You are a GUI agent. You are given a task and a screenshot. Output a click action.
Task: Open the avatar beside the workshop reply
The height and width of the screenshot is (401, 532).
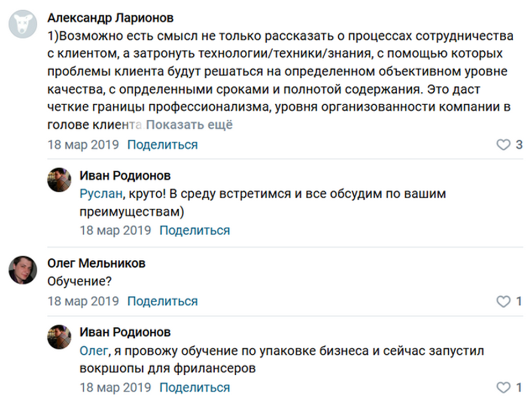click(x=59, y=337)
